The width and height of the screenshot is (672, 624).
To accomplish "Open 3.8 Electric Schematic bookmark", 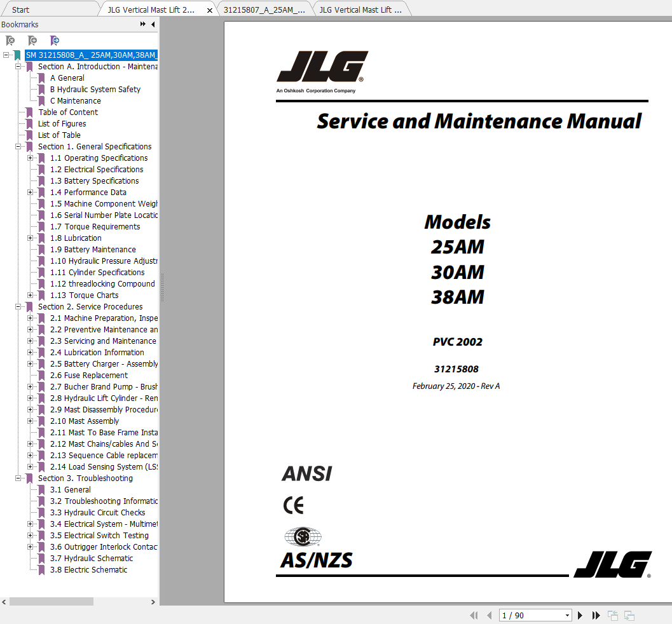I will pyautogui.click(x=89, y=569).
